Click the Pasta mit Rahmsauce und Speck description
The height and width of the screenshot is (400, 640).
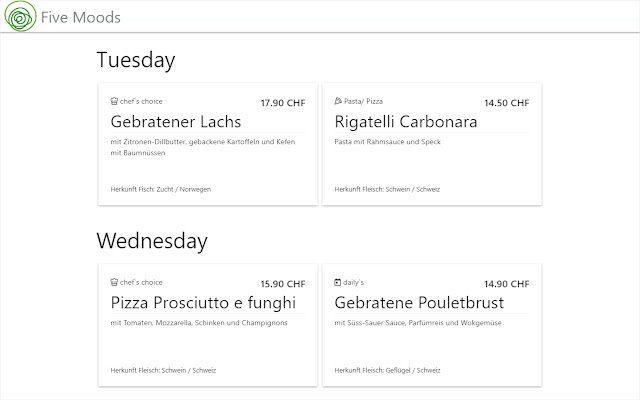pos(387,142)
